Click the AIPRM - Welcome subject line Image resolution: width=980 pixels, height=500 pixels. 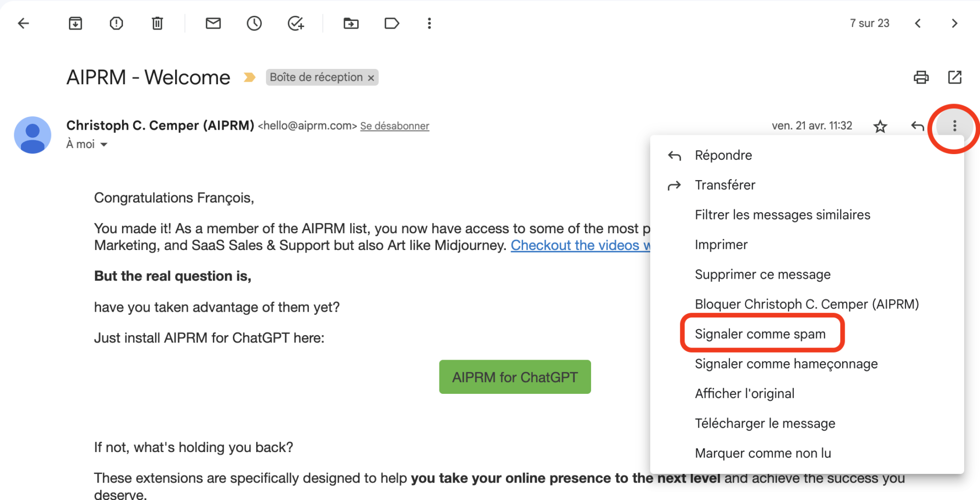[x=148, y=78]
